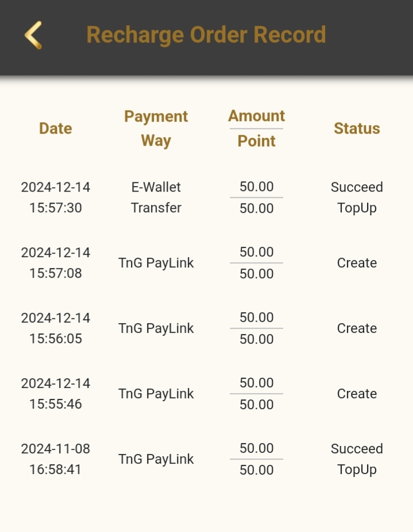413x532 pixels.
Task: Open the 2024-11-08 16:58:41 order entry
Action: pyautogui.click(x=55, y=459)
